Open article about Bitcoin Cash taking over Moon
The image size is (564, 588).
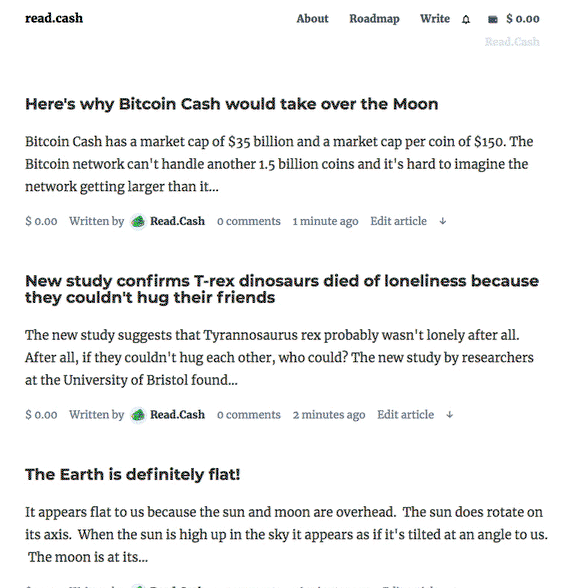231,104
